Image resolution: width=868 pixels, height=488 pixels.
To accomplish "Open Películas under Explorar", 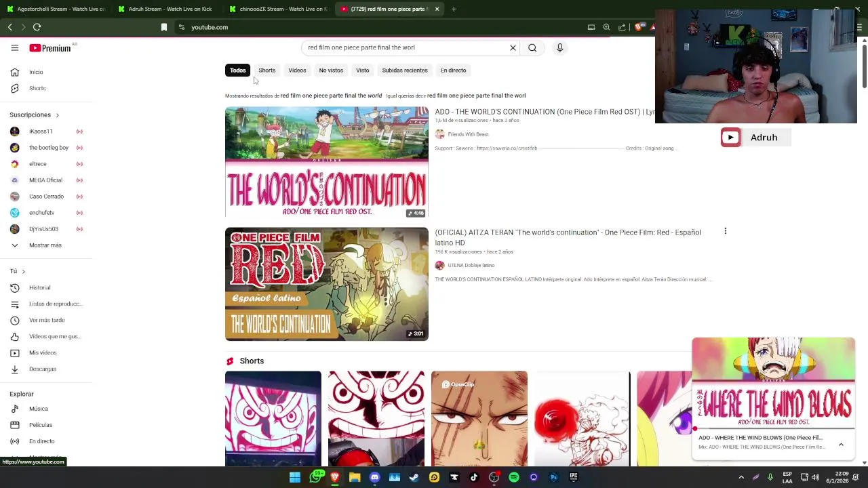I will tap(47, 425).
